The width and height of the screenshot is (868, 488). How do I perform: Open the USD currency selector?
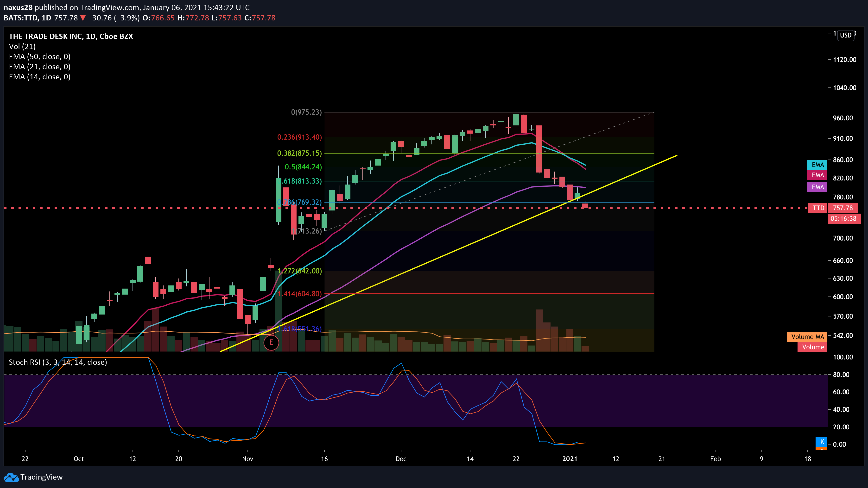click(x=845, y=35)
